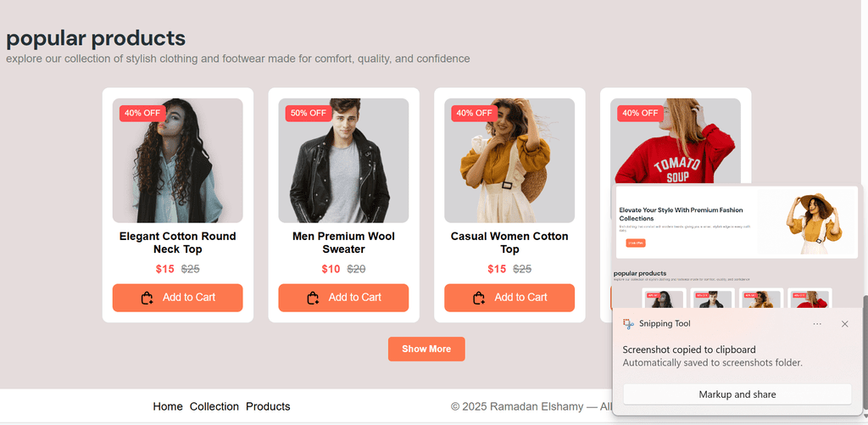Click cart icon on Elegant Cotton Top button

coord(147,298)
